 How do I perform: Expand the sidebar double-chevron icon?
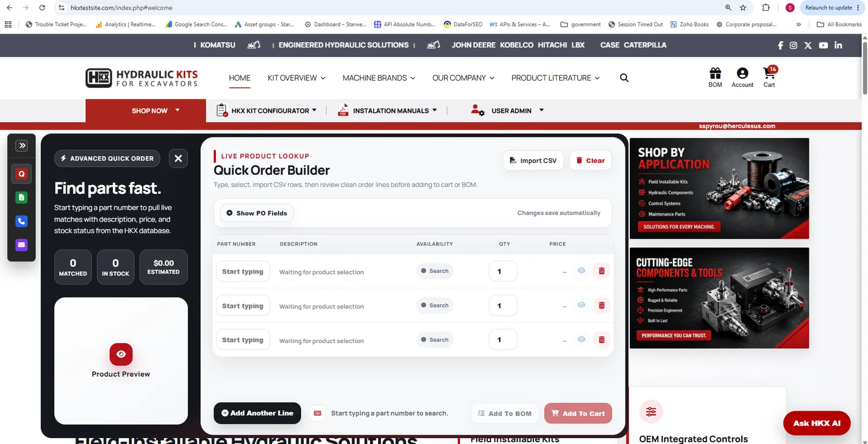click(x=22, y=145)
